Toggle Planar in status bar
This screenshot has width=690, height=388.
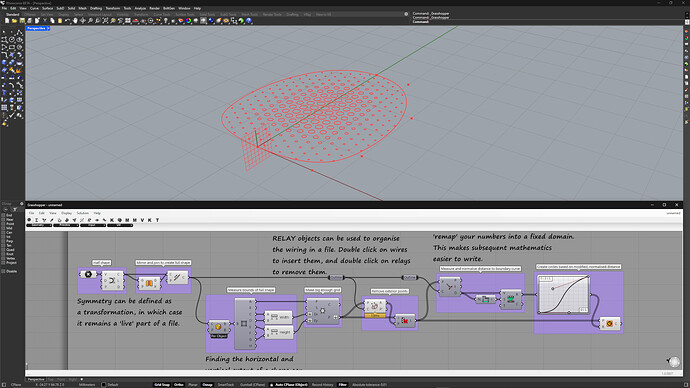click(x=193, y=384)
